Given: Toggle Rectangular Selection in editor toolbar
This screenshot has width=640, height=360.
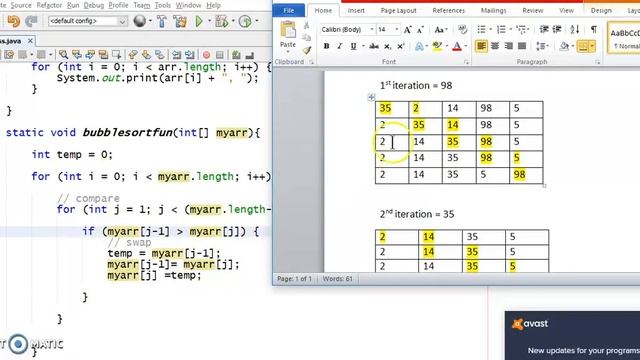Looking at the screenshot, I should (117, 54).
